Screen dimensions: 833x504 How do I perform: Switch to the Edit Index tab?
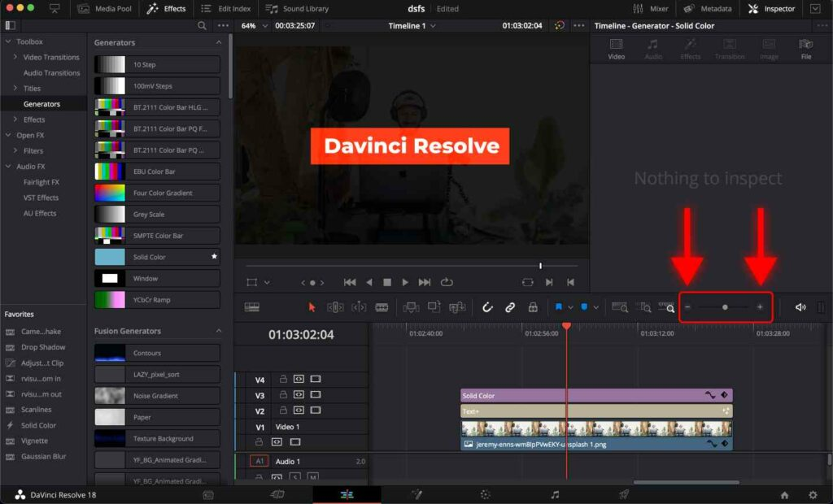[x=228, y=9]
